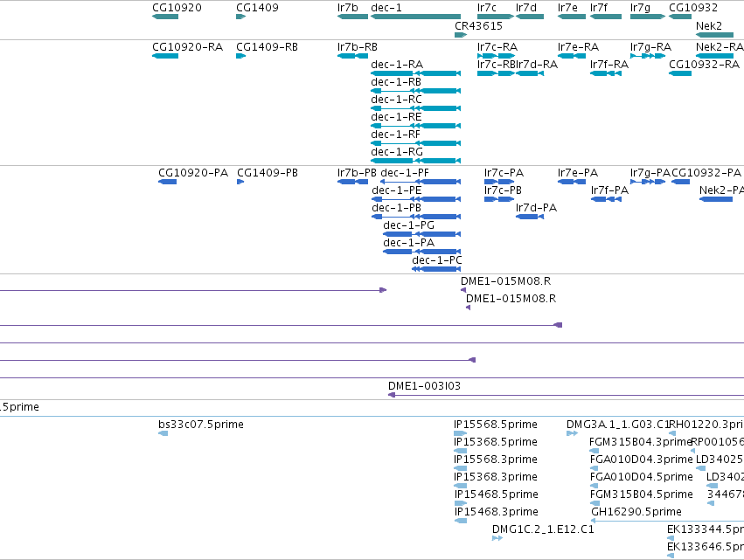Click the CR43615 gene label
The image size is (744, 560).
tap(478, 26)
